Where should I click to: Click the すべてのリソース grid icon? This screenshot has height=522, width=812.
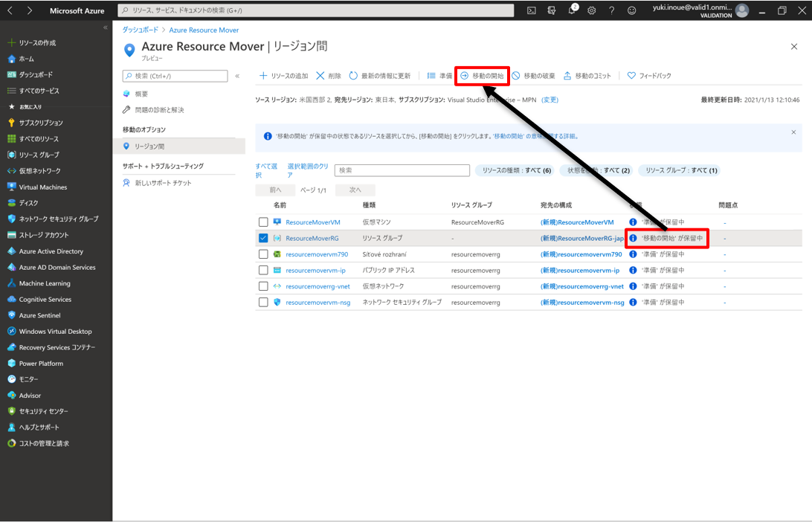[11, 139]
